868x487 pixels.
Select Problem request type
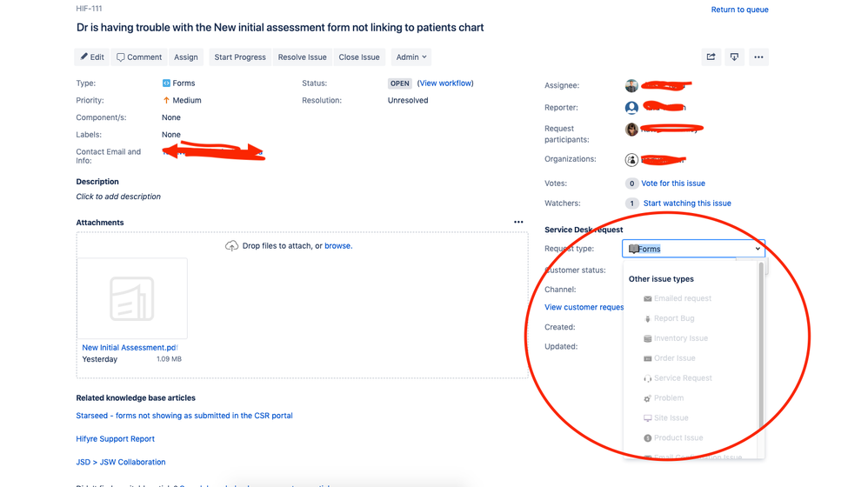click(669, 398)
